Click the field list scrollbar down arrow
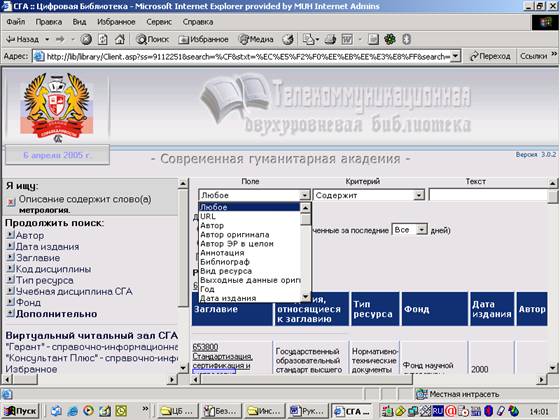560x420 pixels. click(305, 296)
